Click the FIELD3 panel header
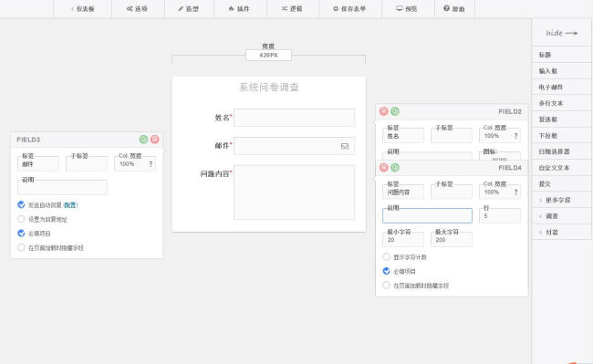 click(x=87, y=140)
